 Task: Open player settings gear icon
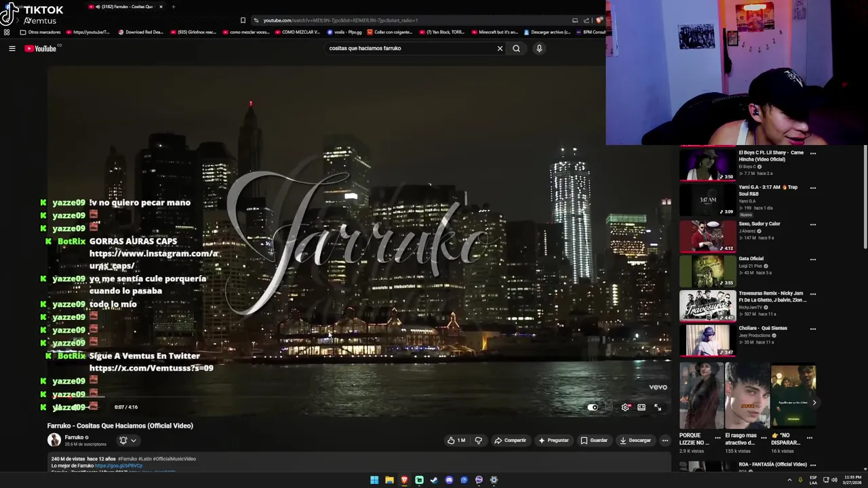pyautogui.click(x=625, y=407)
